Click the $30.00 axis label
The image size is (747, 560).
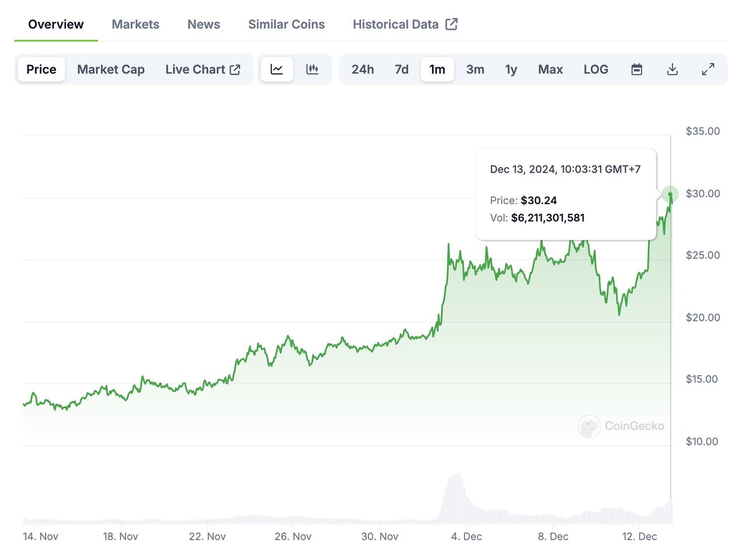(703, 194)
